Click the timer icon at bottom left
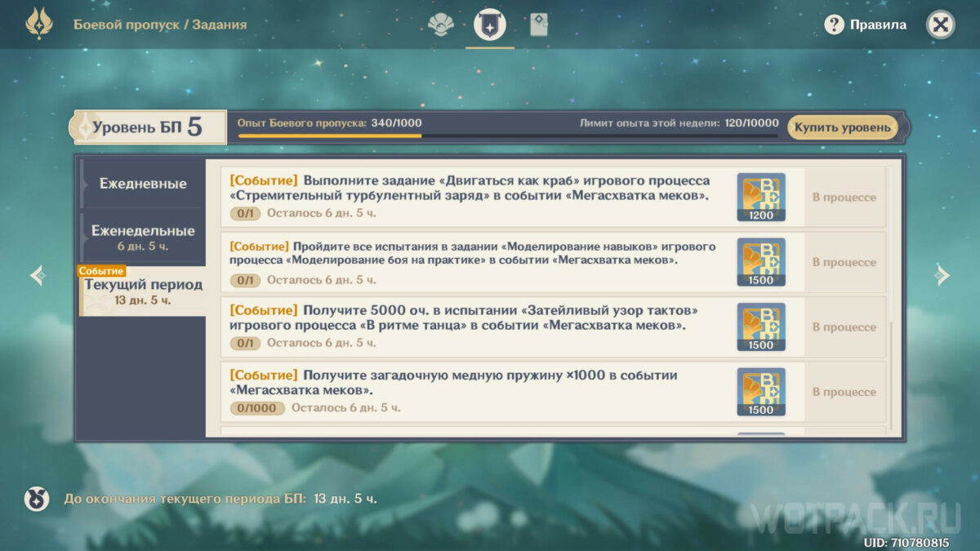This screenshot has width=980, height=551. pos(37,499)
